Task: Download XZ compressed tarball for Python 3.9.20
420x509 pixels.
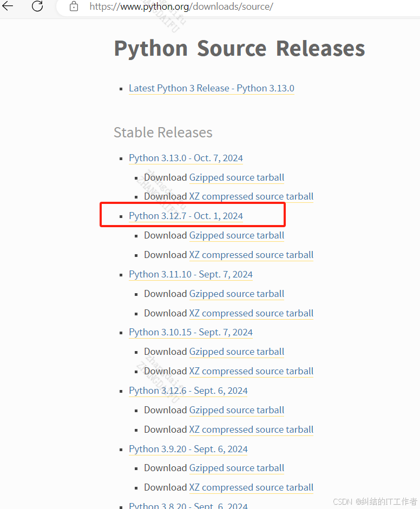Action: coord(251,487)
